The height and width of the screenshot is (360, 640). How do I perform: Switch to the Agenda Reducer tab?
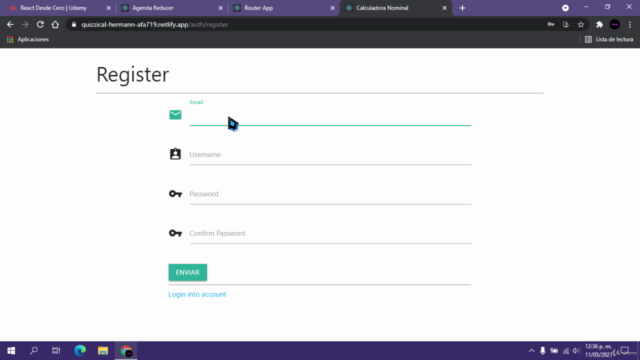170,8
